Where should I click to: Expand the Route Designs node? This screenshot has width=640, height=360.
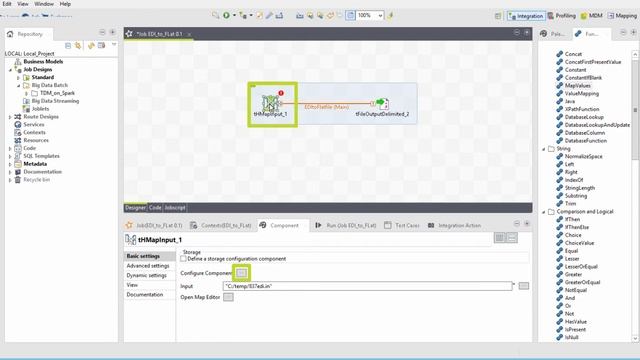point(10,117)
